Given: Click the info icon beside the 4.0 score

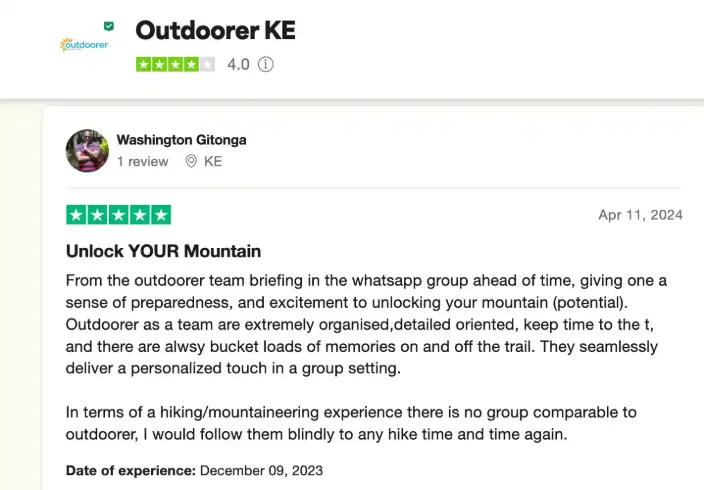Looking at the screenshot, I should [265, 64].
